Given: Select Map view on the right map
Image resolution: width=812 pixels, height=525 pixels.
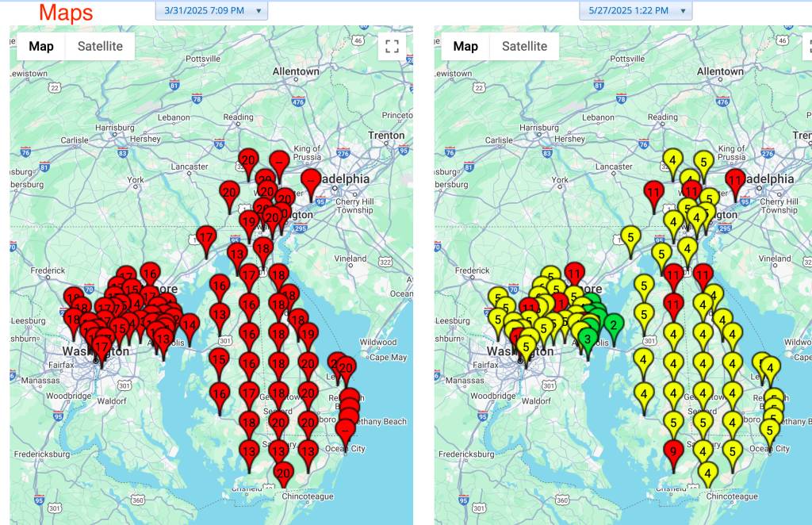Looking at the screenshot, I should [x=465, y=46].
